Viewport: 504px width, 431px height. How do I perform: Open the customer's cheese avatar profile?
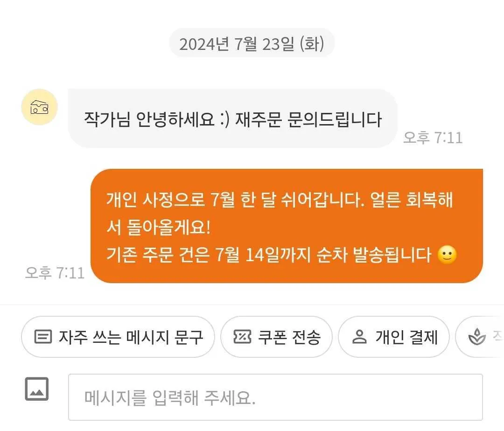click(x=40, y=107)
